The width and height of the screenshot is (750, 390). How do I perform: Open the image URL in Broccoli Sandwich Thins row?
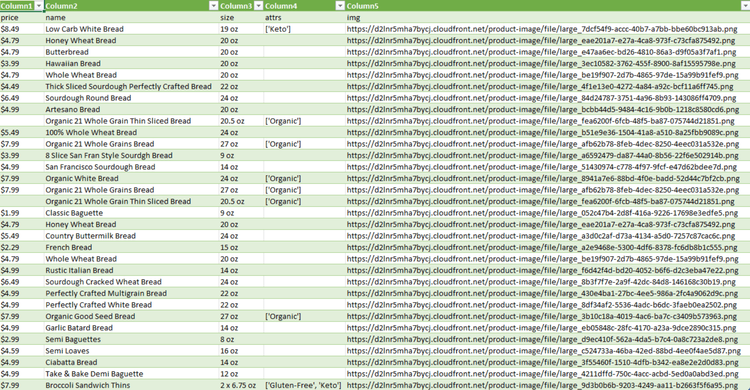pos(542,385)
